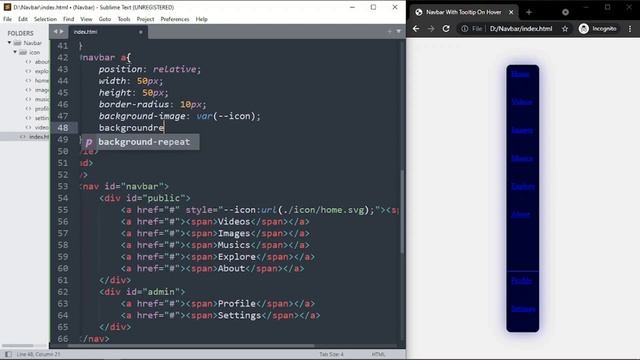This screenshot has width=640, height=360.
Task: Click the editor horizontal scrollbar
Action: click(191, 346)
